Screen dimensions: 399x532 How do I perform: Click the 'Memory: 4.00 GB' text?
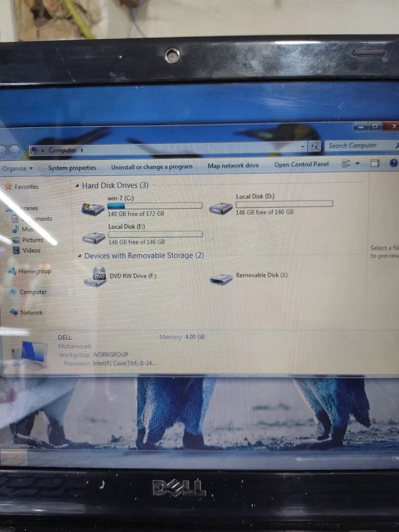coord(182,337)
